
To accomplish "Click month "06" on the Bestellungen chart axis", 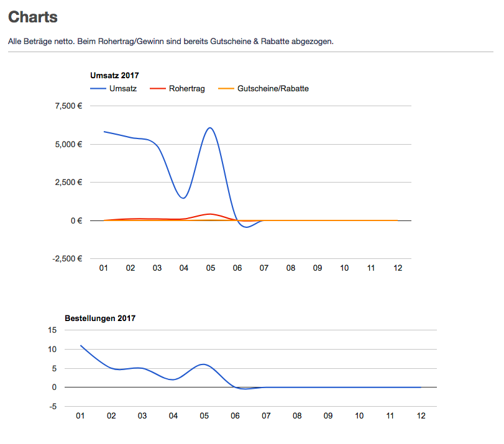I will coord(235,416).
